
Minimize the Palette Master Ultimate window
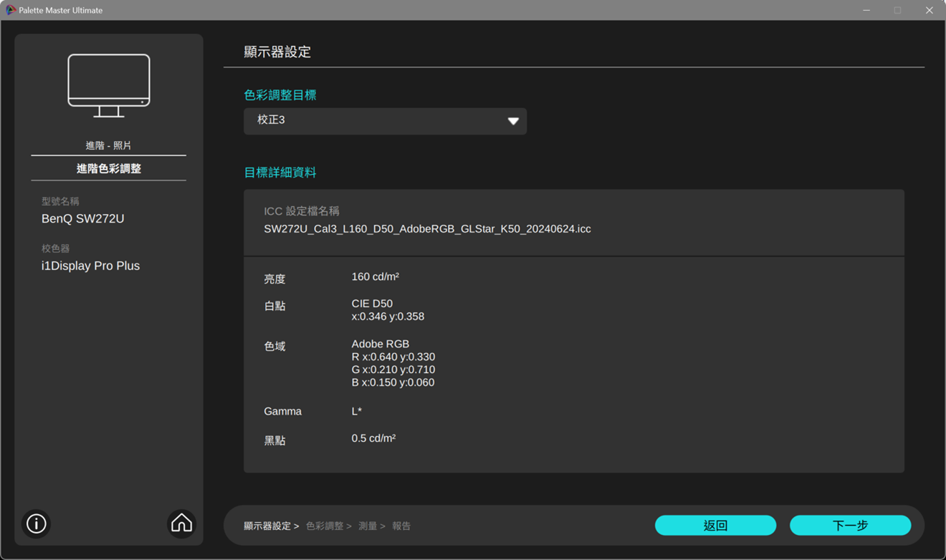[x=866, y=10]
